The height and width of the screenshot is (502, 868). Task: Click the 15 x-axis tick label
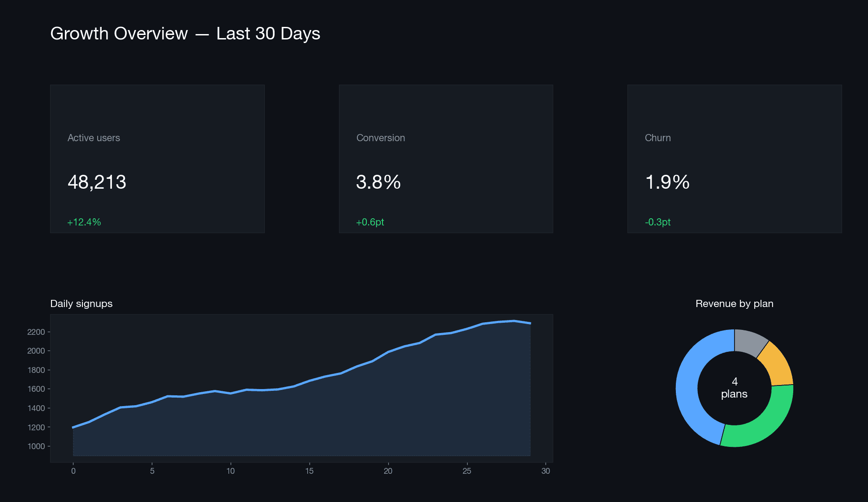(x=309, y=471)
